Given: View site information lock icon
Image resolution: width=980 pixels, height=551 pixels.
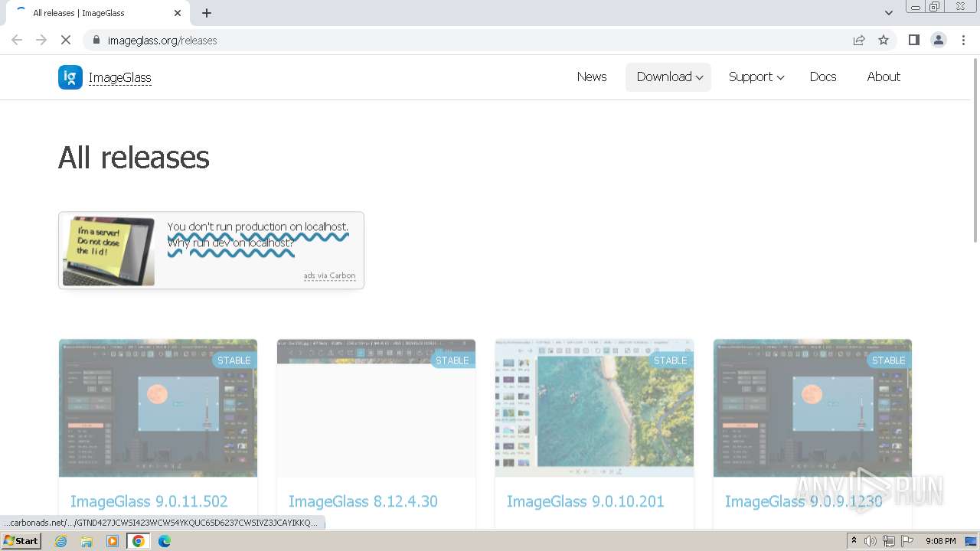Looking at the screenshot, I should click(x=96, y=40).
